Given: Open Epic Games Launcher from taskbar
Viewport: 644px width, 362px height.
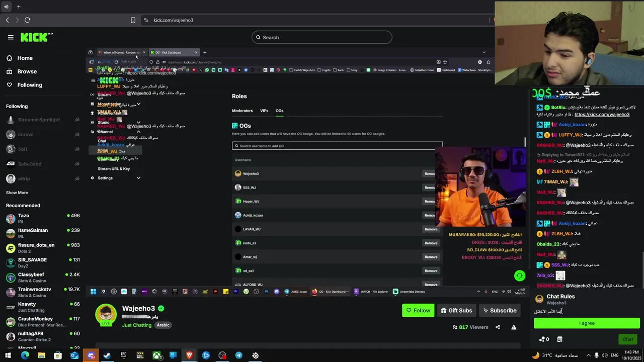Looking at the screenshot, I should (124, 355).
